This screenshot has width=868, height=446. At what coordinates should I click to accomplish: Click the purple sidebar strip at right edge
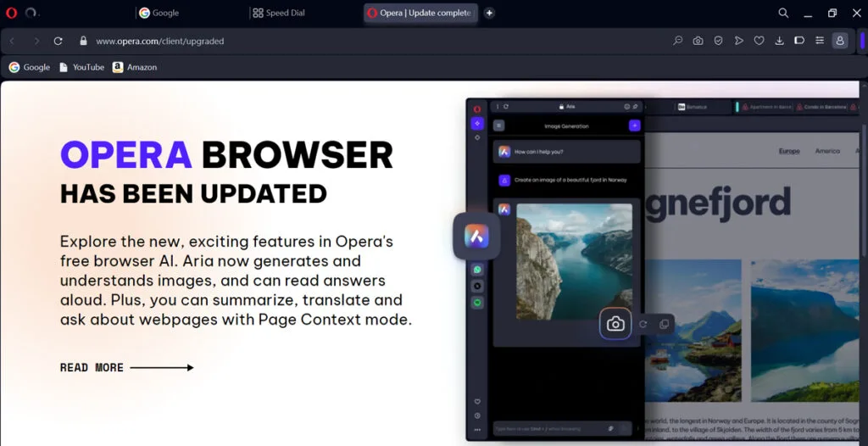coord(862,41)
